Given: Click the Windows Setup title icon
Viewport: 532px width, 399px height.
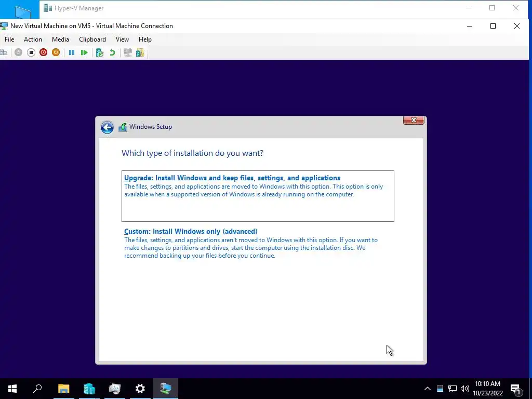Looking at the screenshot, I should 123,127.
